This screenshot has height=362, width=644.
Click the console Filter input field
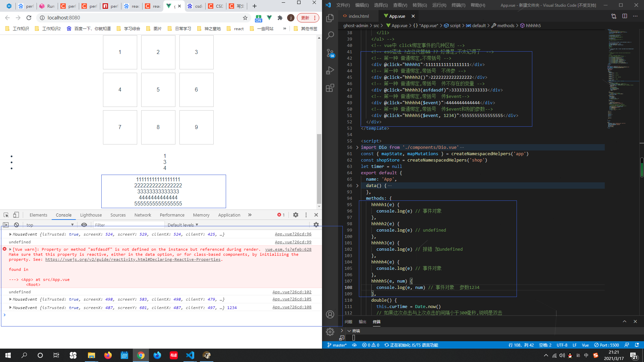coord(129,225)
